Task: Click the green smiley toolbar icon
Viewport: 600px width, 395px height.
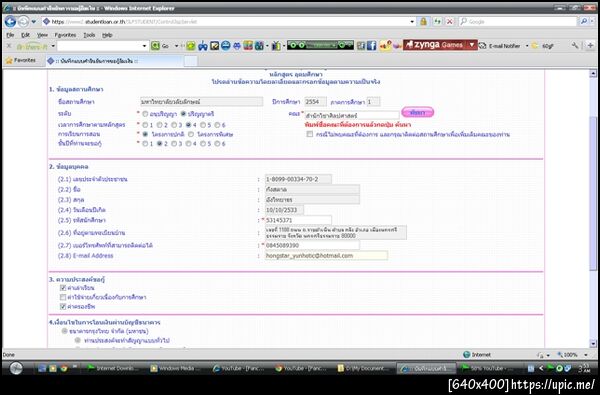Action: [191, 46]
